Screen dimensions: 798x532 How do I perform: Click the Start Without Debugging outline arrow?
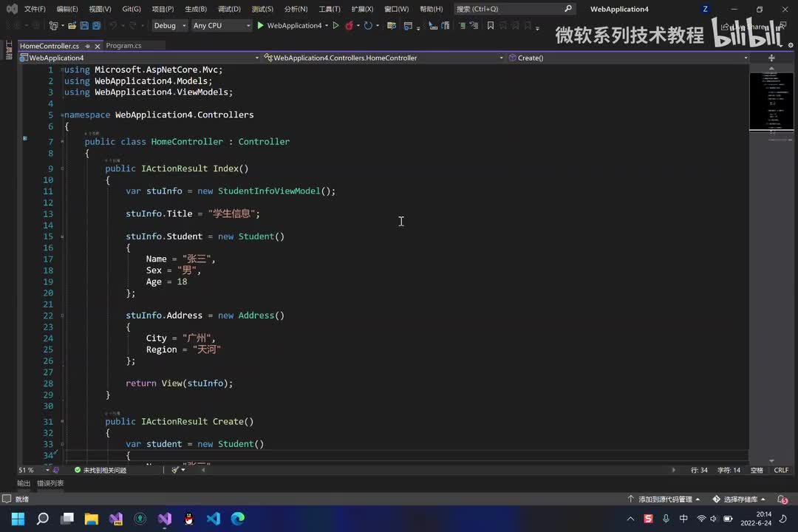click(x=336, y=25)
